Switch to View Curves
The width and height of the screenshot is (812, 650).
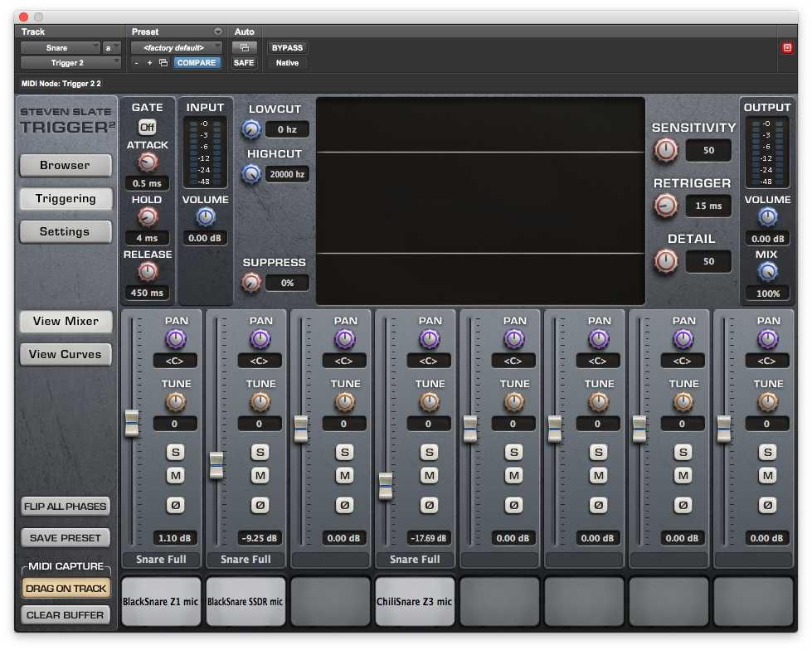(x=66, y=355)
